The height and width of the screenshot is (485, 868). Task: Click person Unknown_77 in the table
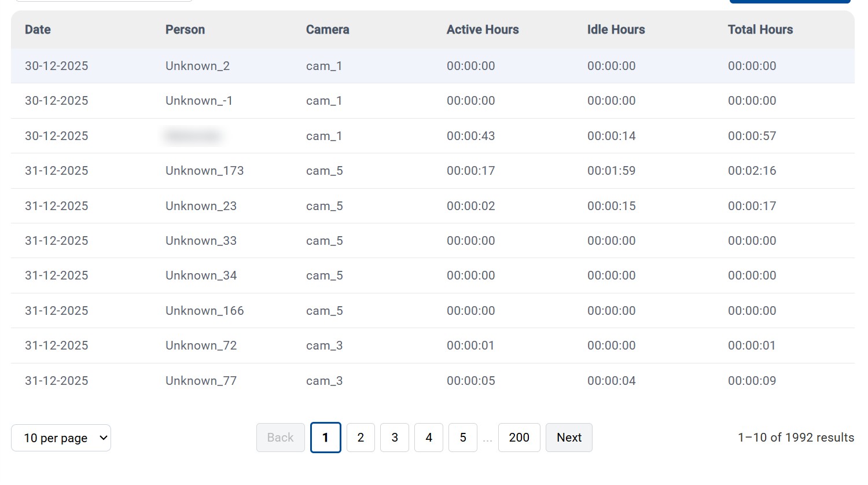201,381
